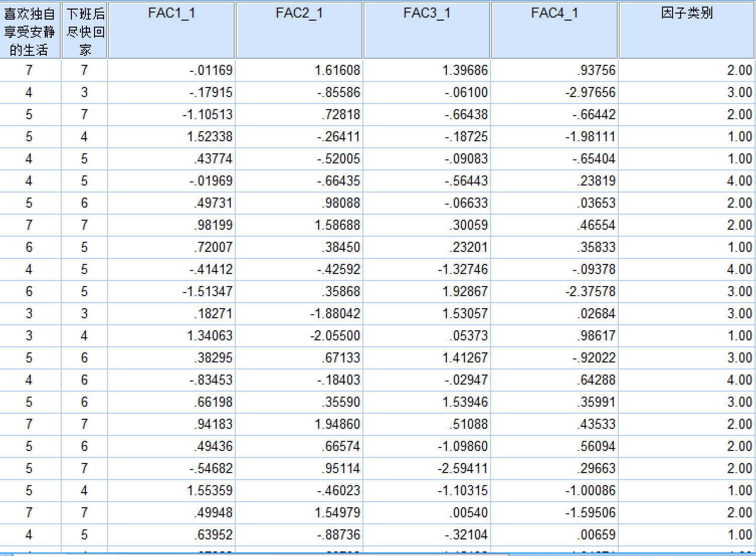Click cell value -1.59506
This screenshot has height=556, width=756.
point(591,513)
